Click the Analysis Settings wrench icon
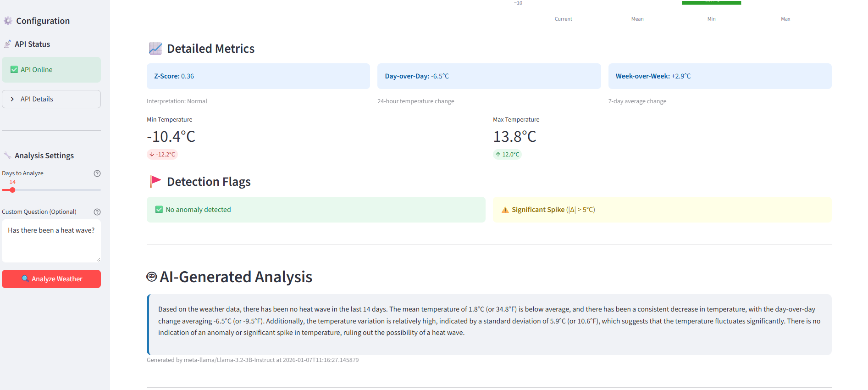 click(7, 156)
